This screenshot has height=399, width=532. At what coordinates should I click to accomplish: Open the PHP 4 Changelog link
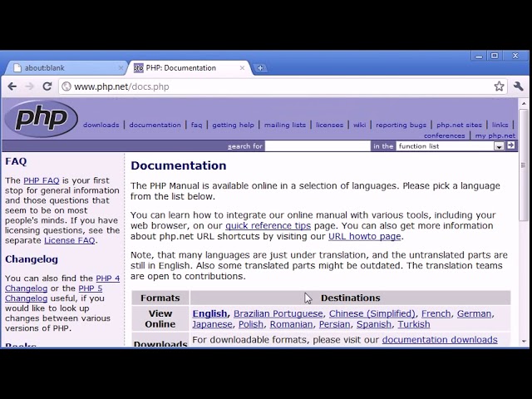pyautogui.click(x=62, y=283)
